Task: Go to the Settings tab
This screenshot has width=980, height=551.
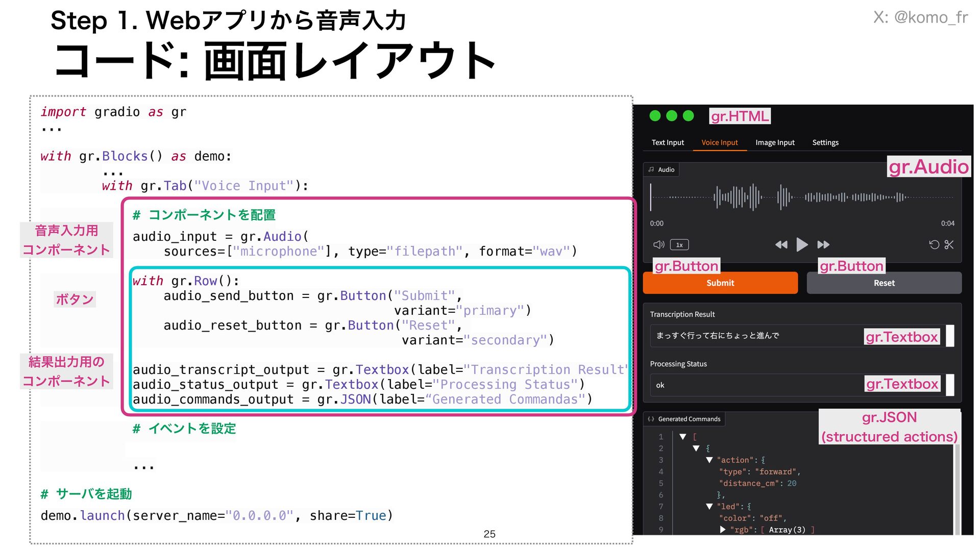Action: click(825, 143)
